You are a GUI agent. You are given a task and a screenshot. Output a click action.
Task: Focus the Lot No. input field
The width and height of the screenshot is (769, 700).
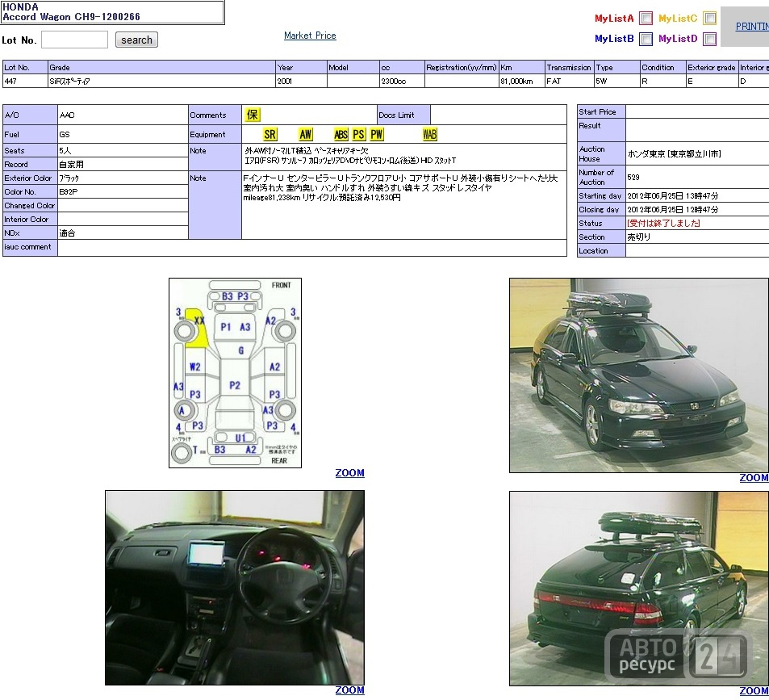pyautogui.click(x=74, y=40)
